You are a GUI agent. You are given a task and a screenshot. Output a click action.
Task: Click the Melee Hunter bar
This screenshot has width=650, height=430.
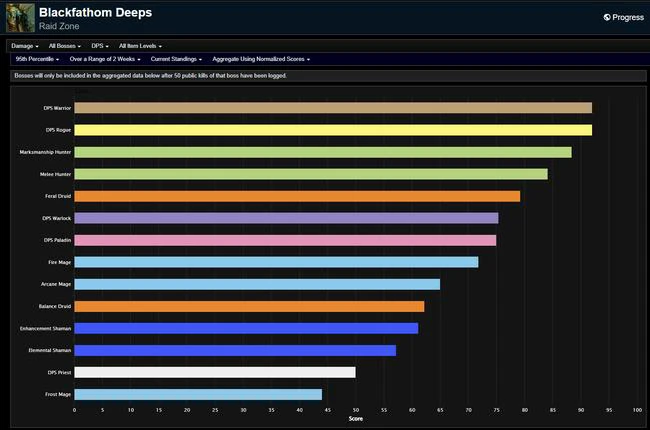click(311, 174)
